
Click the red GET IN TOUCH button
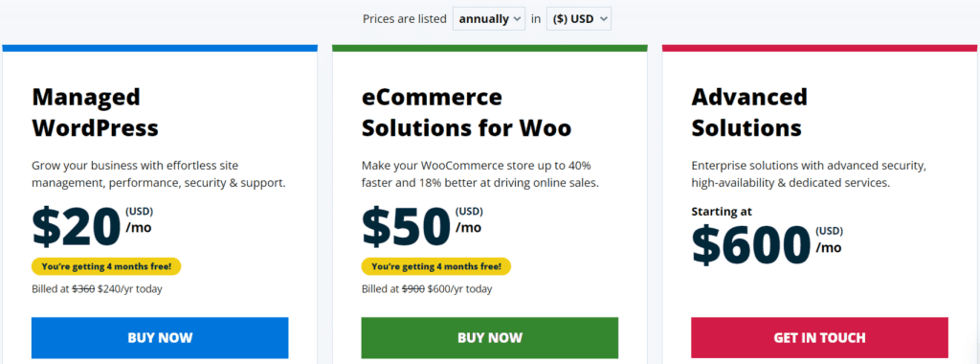[x=819, y=338]
